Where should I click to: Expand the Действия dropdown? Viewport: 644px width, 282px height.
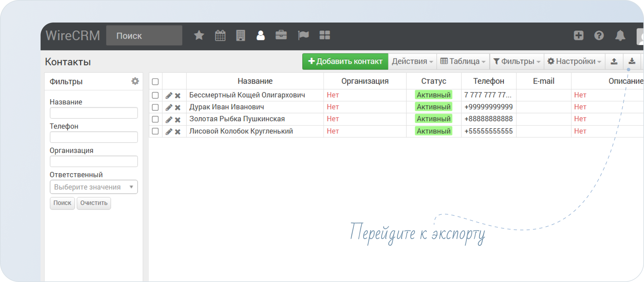[x=412, y=61]
